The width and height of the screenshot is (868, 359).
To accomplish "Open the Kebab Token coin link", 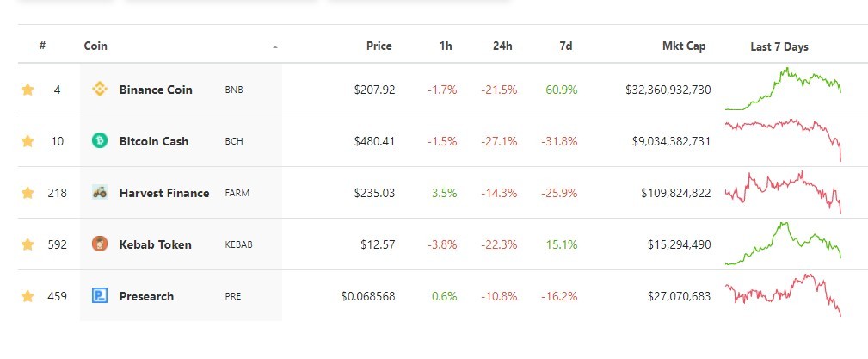I will pyautogui.click(x=156, y=244).
